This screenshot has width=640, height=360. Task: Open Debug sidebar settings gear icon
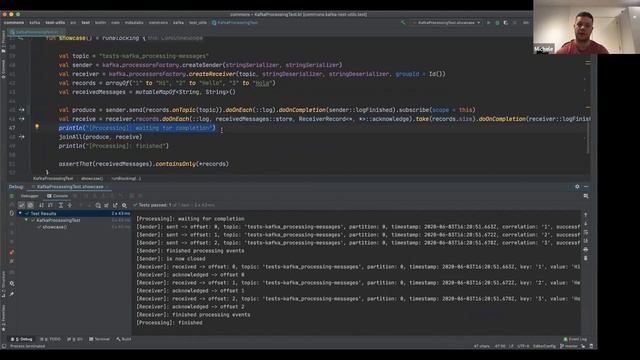[11, 283]
